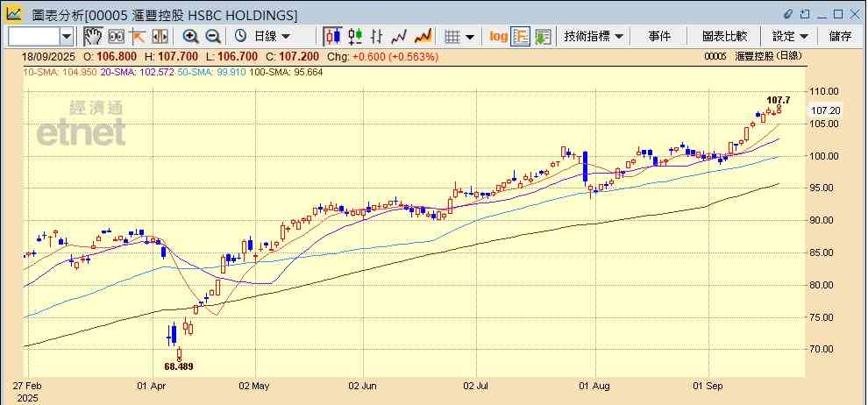Zoom out on the chart
This screenshot has height=405, width=868.
tap(213, 37)
